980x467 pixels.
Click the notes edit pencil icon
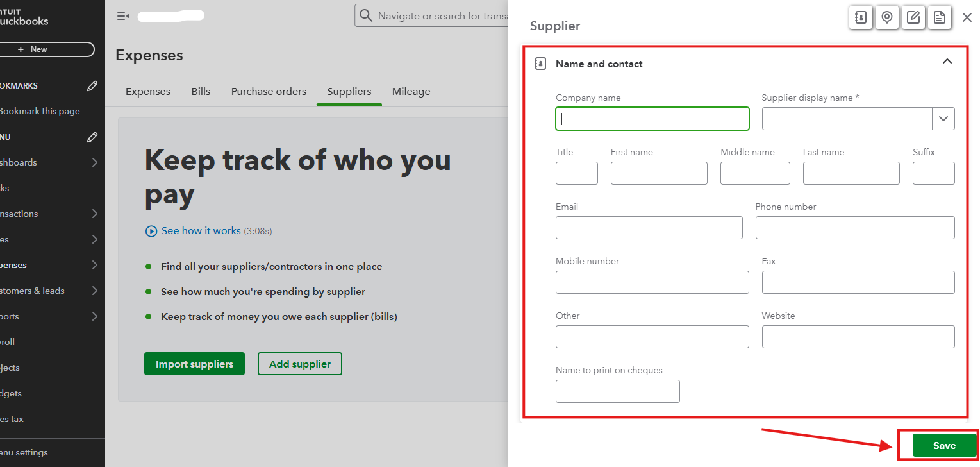point(913,18)
